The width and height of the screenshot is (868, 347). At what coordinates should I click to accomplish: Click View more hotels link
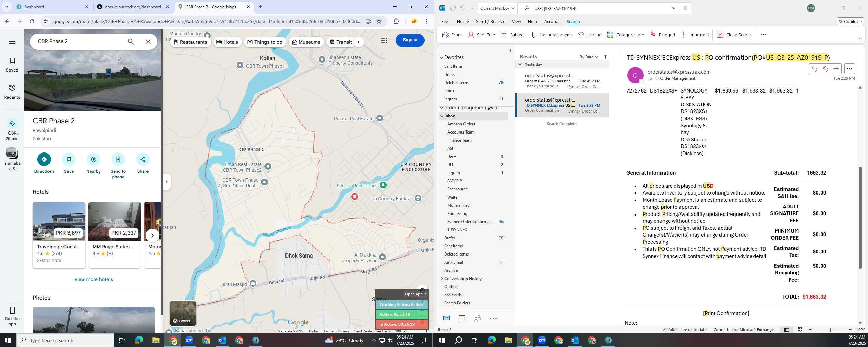tap(94, 279)
